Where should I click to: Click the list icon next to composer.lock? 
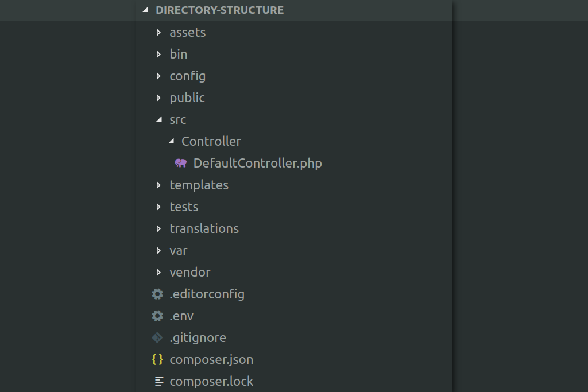tap(157, 381)
